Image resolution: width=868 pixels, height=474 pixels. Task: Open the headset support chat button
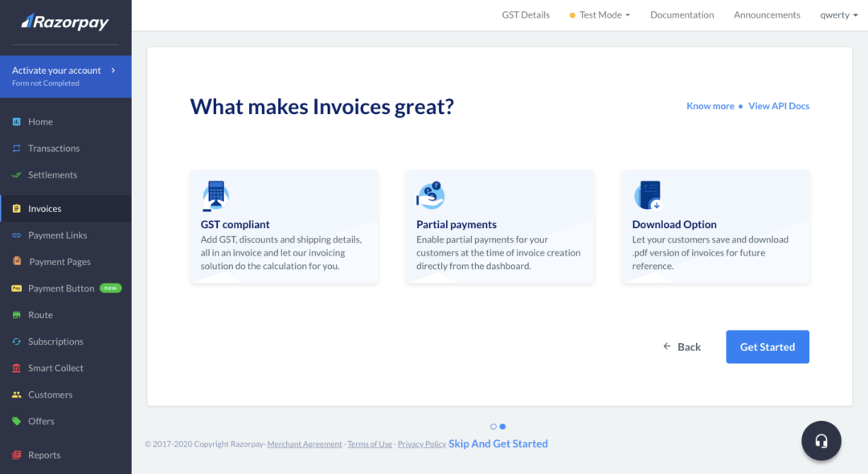point(821,440)
